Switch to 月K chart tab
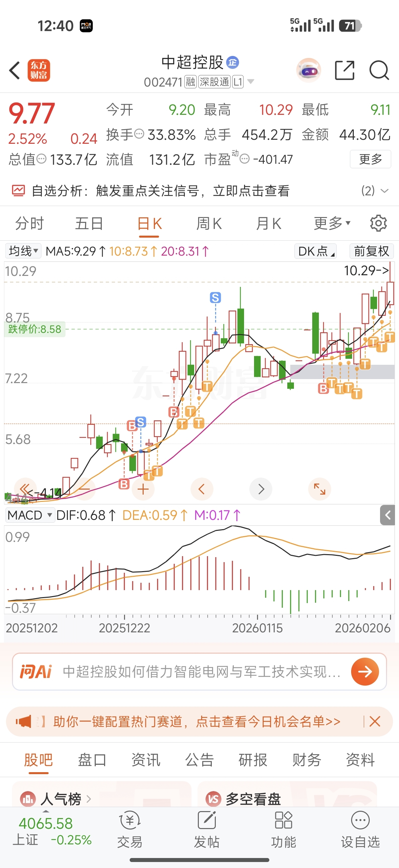This screenshot has height=868, width=399. (x=268, y=223)
